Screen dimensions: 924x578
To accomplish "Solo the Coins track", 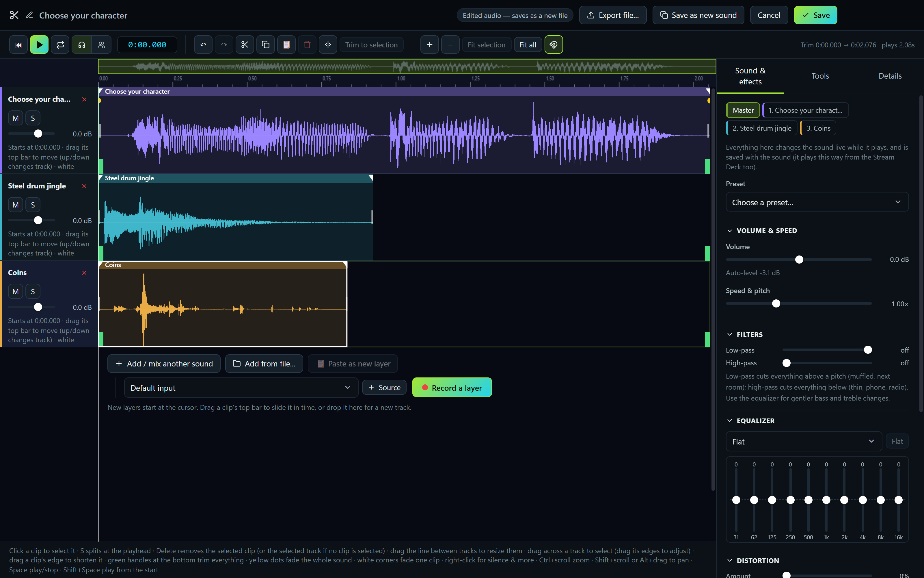I will pos(33,292).
